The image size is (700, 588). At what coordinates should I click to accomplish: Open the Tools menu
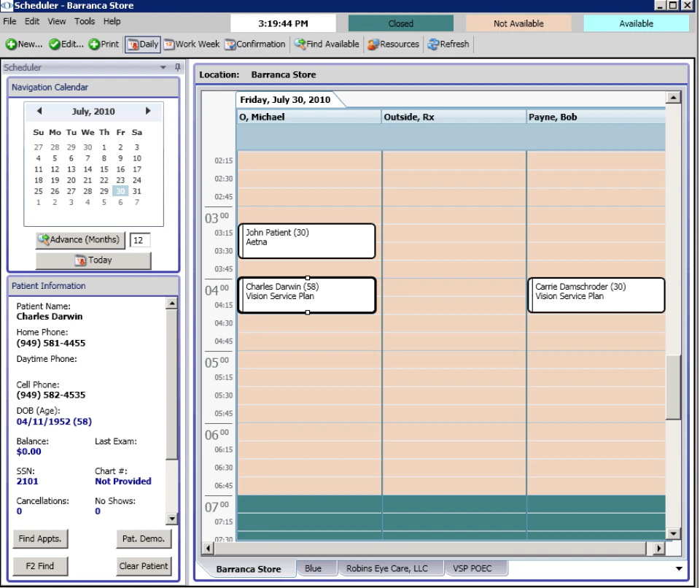point(85,21)
